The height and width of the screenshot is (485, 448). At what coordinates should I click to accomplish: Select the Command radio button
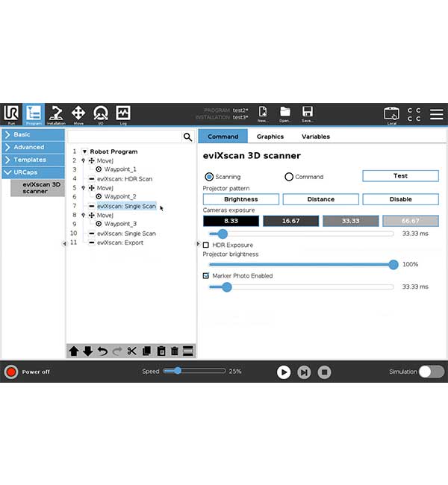pyautogui.click(x=289, y=177)
